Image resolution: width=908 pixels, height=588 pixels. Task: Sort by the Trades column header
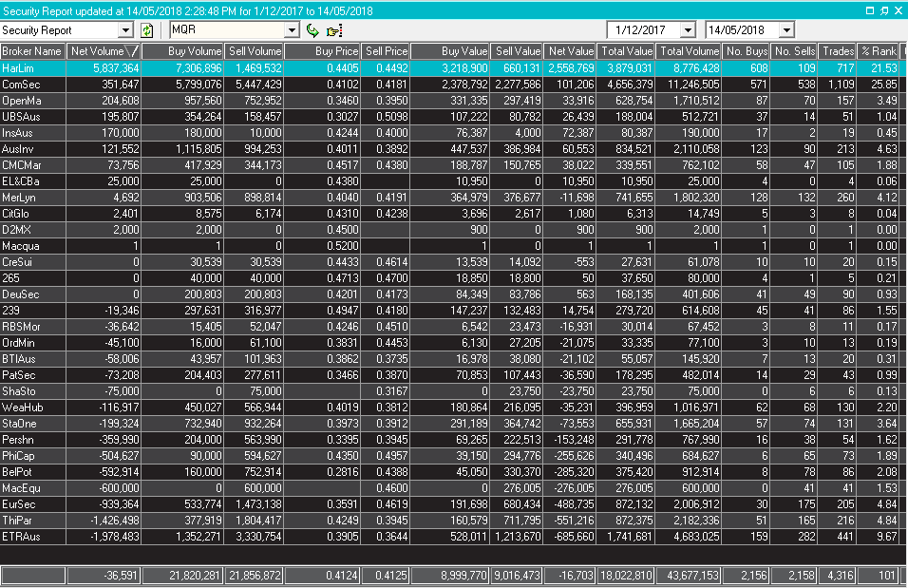(838, 51)
